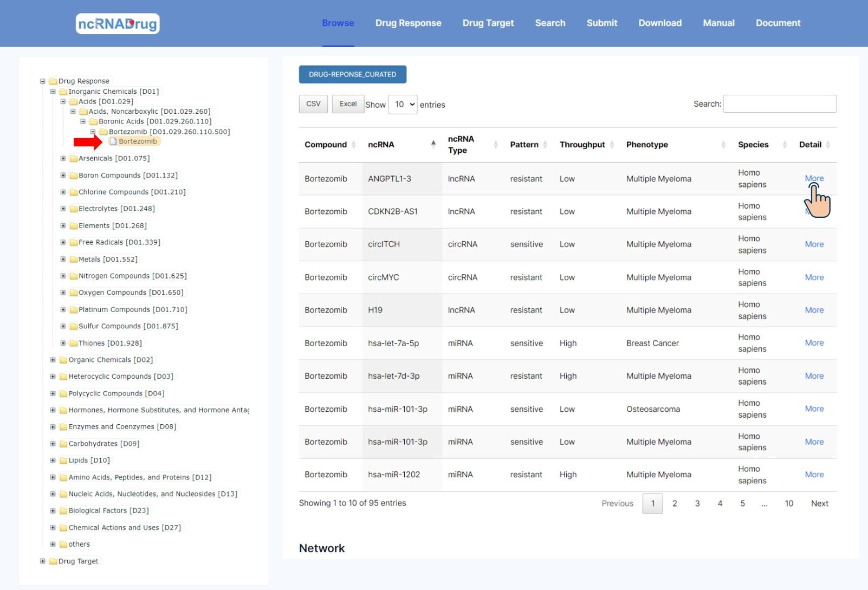
Task: Click the Metals folder icon
Action: coord(74,260)
